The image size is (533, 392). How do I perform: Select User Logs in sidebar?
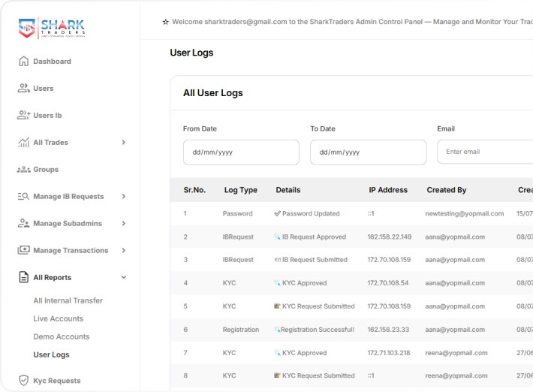(x=51, y=354)
